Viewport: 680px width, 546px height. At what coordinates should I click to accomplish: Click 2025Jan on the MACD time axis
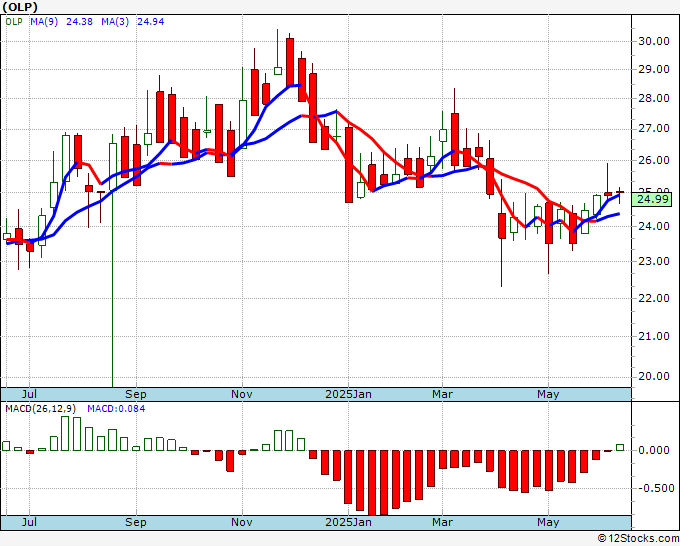click(348, 522)
